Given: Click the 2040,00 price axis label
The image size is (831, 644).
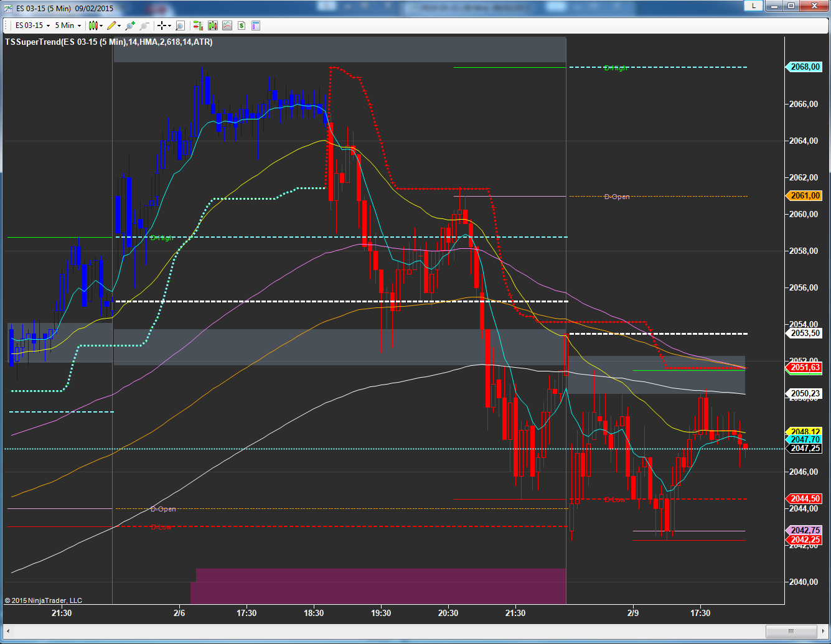Looking at the screenshot, I should point(804,582).
